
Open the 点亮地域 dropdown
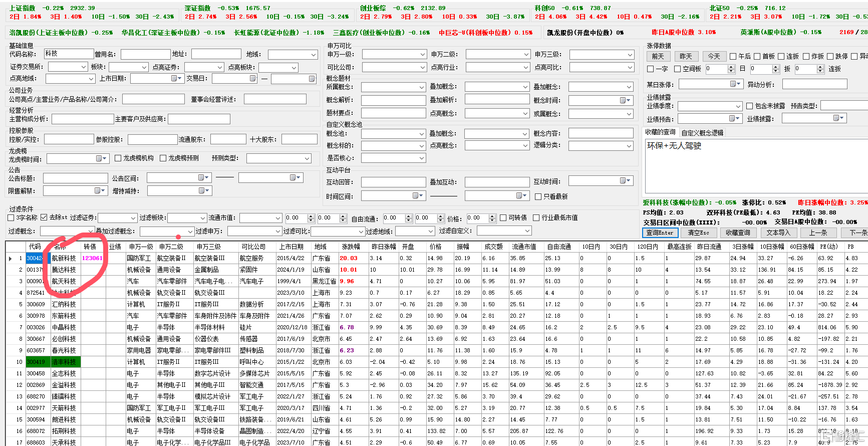click(91, 79)
